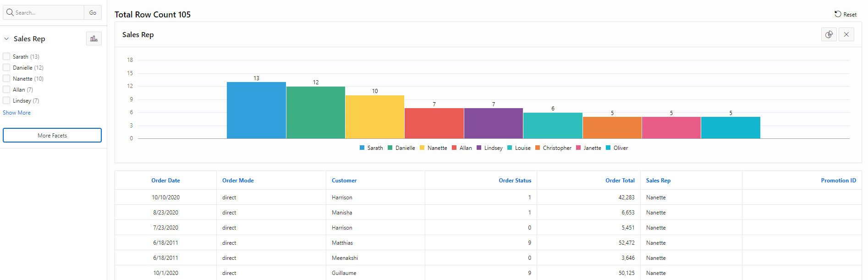Select the orange Christopher bar

tap(612, 128)
